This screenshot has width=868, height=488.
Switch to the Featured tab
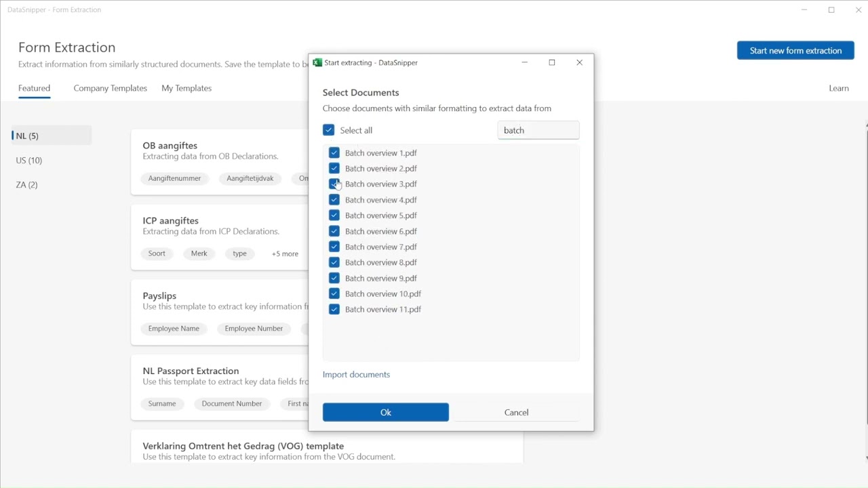[34, 88]
